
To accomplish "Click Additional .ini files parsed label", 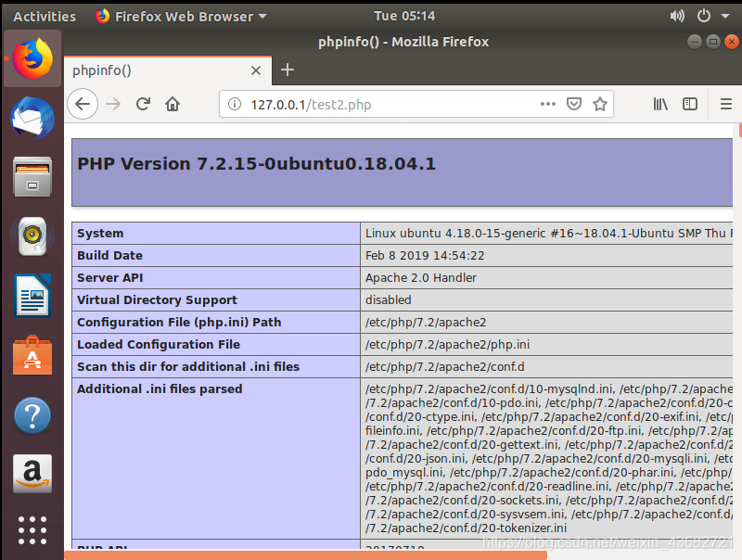I will coord(160,388).
